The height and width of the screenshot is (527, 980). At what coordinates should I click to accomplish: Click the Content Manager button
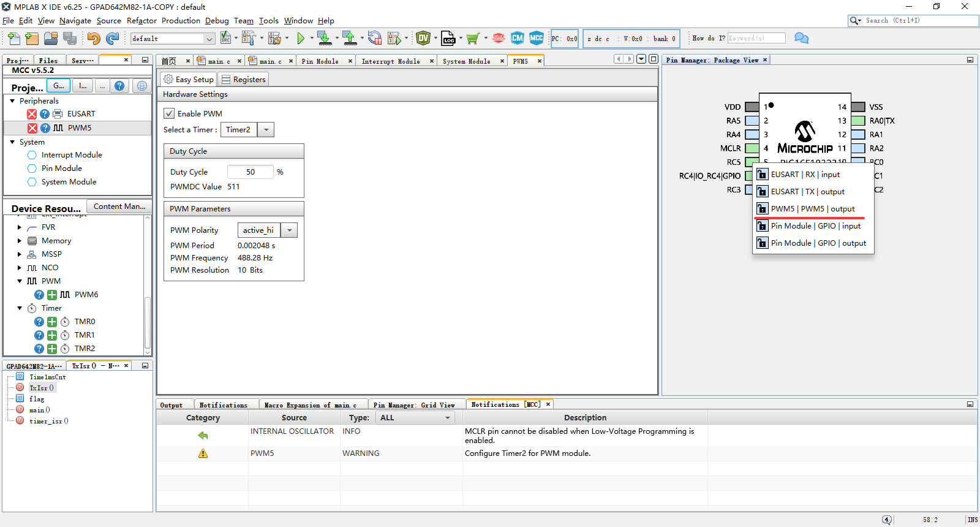[x=119, y=207]
